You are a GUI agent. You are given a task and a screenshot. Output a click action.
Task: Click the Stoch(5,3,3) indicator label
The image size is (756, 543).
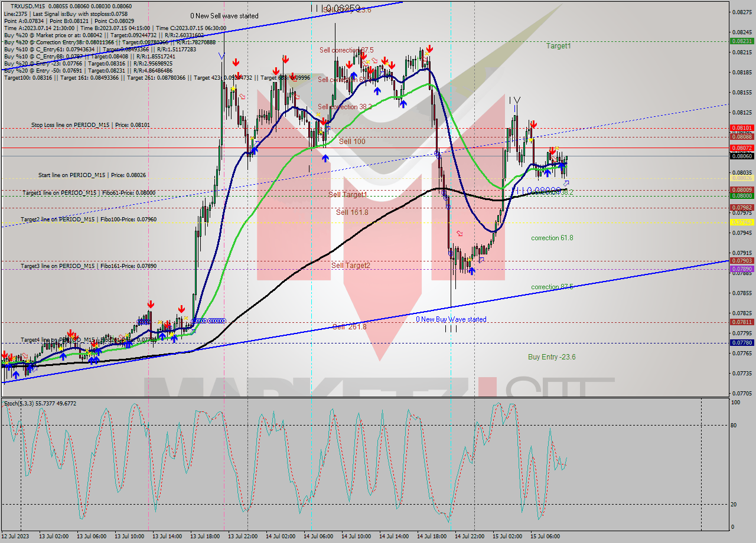[x=40, y=404]
